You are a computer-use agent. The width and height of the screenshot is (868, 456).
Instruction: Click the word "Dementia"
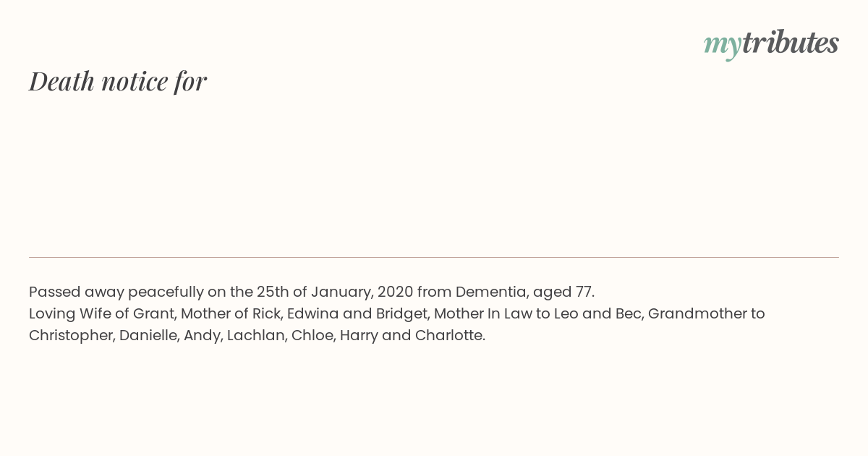click(491, 292)
